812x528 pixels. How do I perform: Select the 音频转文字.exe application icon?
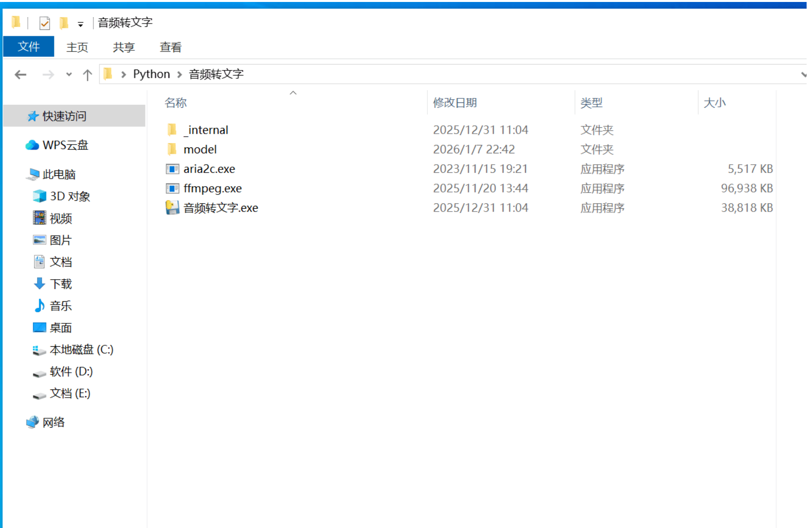(172, 208)
